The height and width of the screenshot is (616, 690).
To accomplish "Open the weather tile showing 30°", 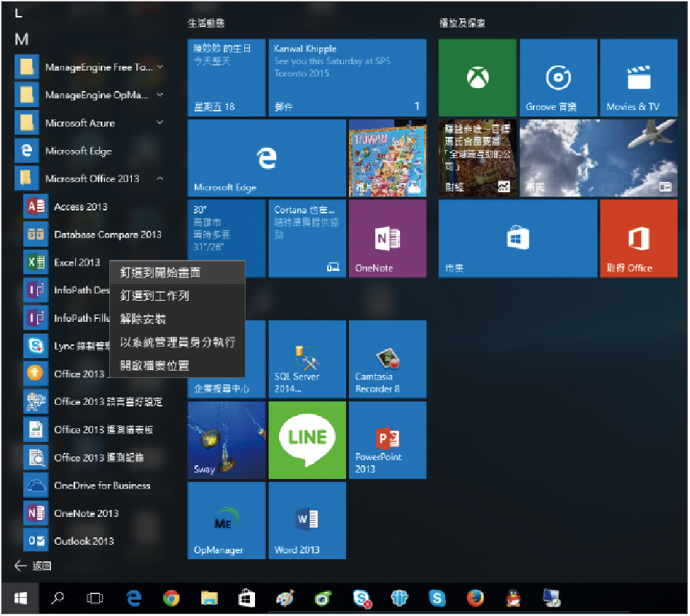I will point(226,231).
